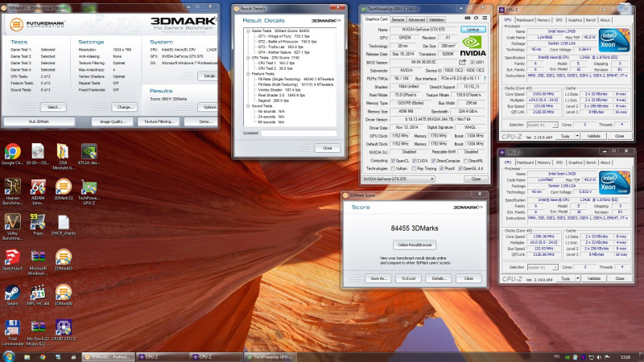Click Save As... in the 3DMark Score window
This screenshot has width=644, height=362.
pyautogui.click(x=378, y=278)
